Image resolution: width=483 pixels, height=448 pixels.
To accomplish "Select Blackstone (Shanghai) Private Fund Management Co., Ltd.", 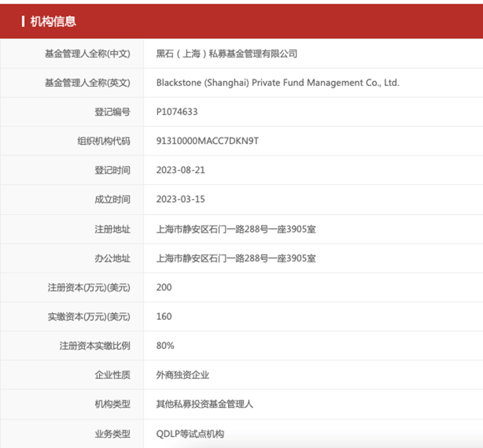I will [x=277, y=83].
